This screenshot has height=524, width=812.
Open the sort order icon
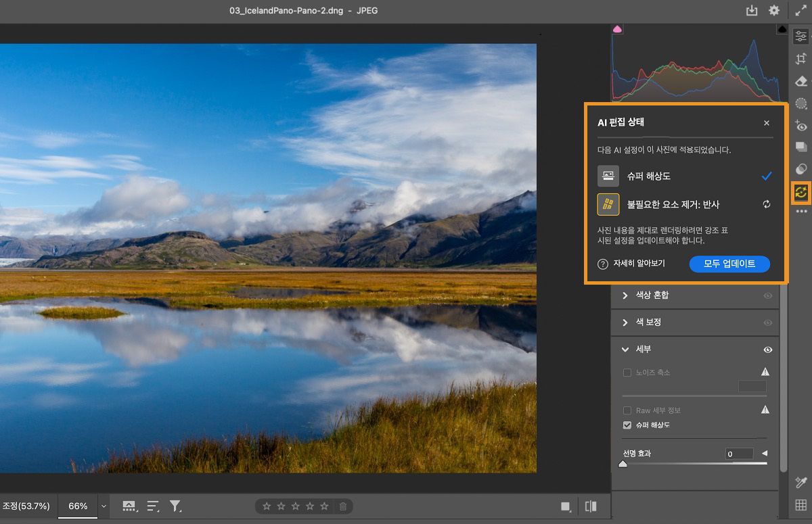pos(153,506)
